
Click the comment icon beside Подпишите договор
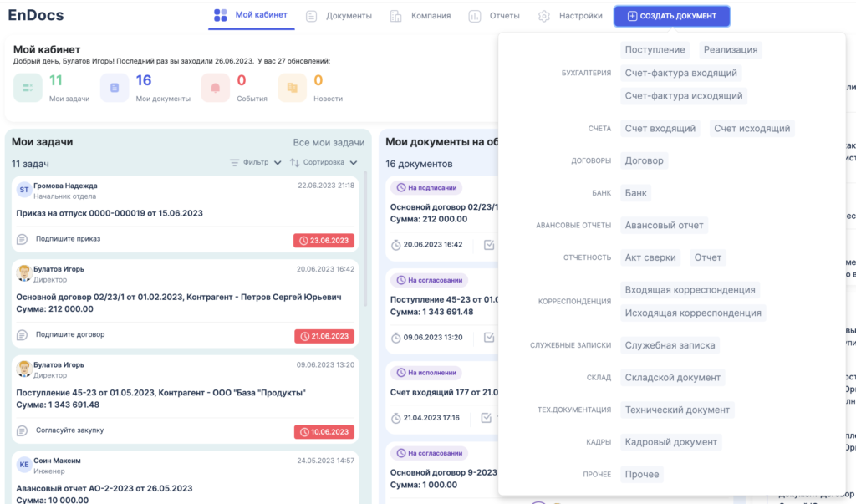[x=22, y=334]
